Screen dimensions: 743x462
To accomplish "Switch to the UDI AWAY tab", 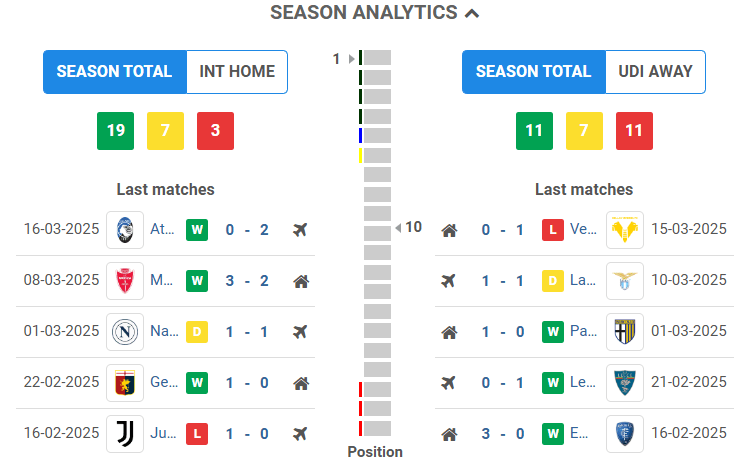I will (655, 72).
